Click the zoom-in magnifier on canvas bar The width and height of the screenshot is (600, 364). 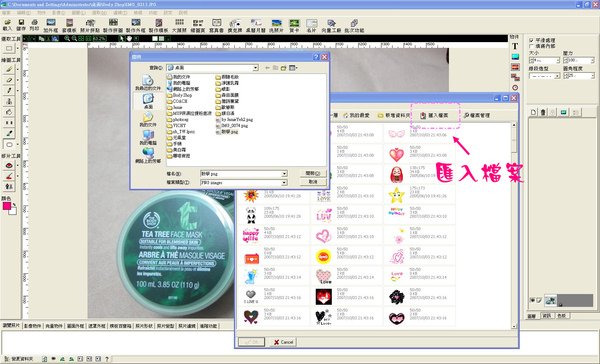click(x=67, y=38)
